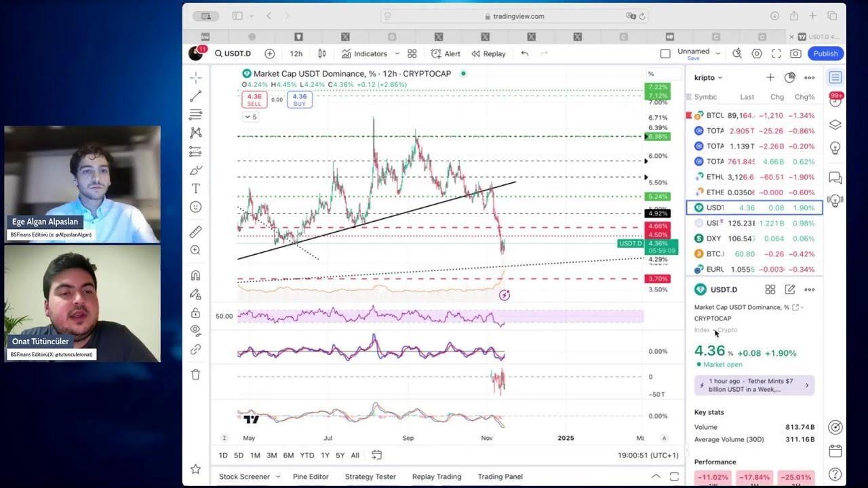This screenshot has width=868, height=488.
Task: Open the indicator templates grid
Action: tap(412, 54)
